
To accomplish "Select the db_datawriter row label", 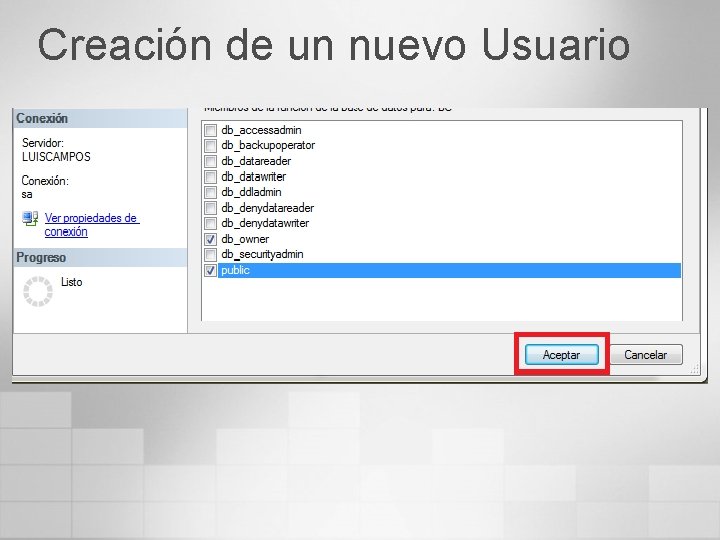I will coord(253,177).
